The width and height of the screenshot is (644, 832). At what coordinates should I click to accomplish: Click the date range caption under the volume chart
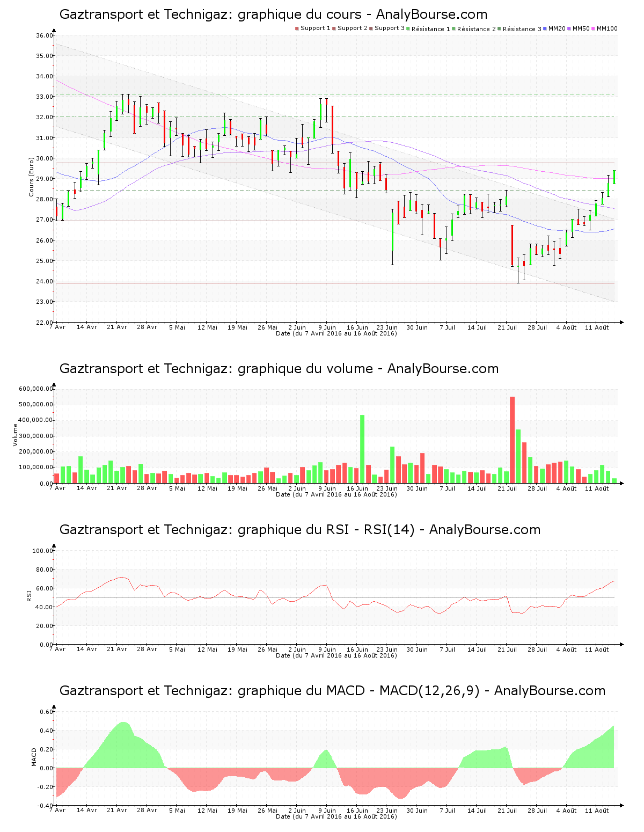click(336, 494)
